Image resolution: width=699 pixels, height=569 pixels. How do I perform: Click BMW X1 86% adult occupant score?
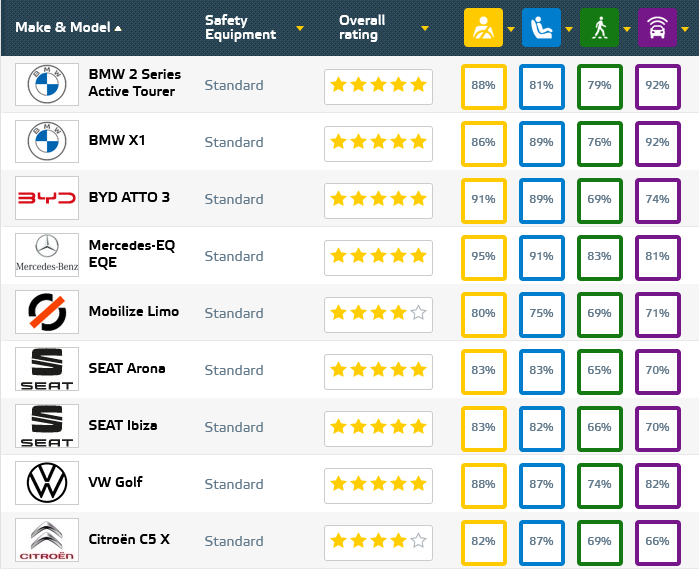(x=484, y=144)
